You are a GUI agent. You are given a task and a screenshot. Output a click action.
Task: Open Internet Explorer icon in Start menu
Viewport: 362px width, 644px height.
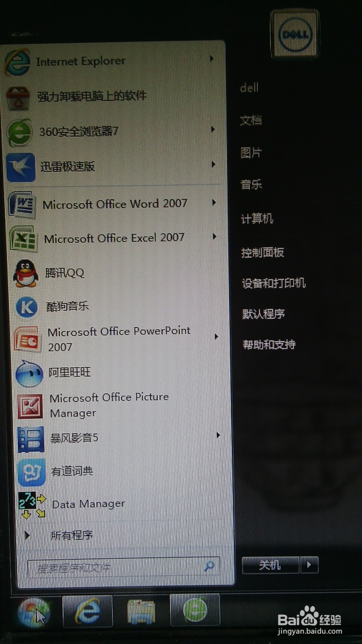pyautogui.click(x=17, y=62)
